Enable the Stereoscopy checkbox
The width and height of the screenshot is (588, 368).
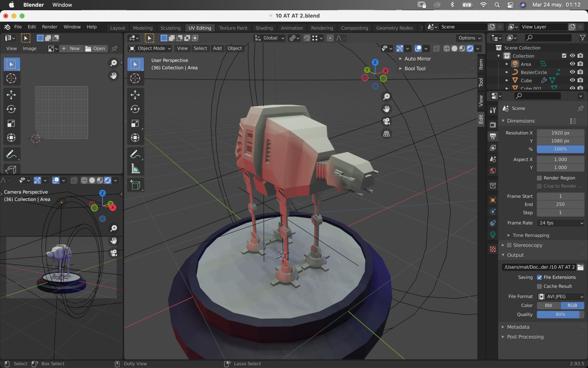[x=509, y=245]
